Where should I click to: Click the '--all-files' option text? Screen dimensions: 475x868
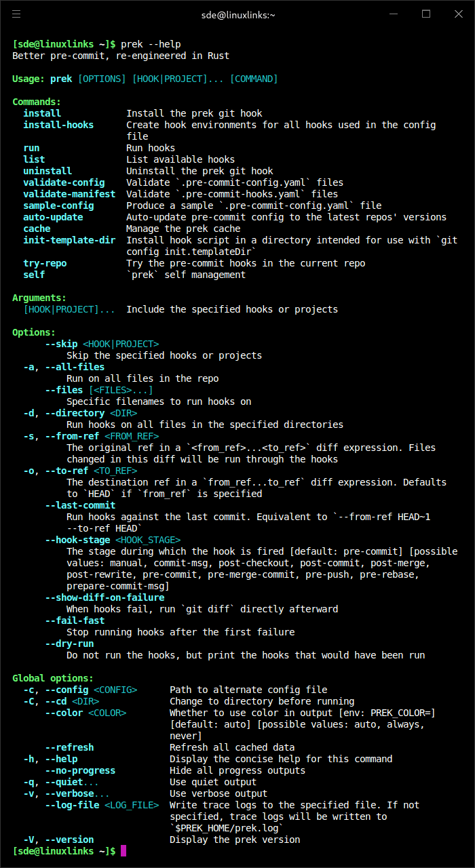pyautogui.click(x=75, y=367)
